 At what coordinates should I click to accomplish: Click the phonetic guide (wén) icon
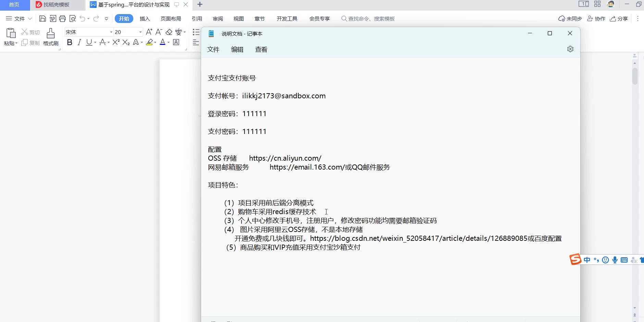[x=178, y=32]
